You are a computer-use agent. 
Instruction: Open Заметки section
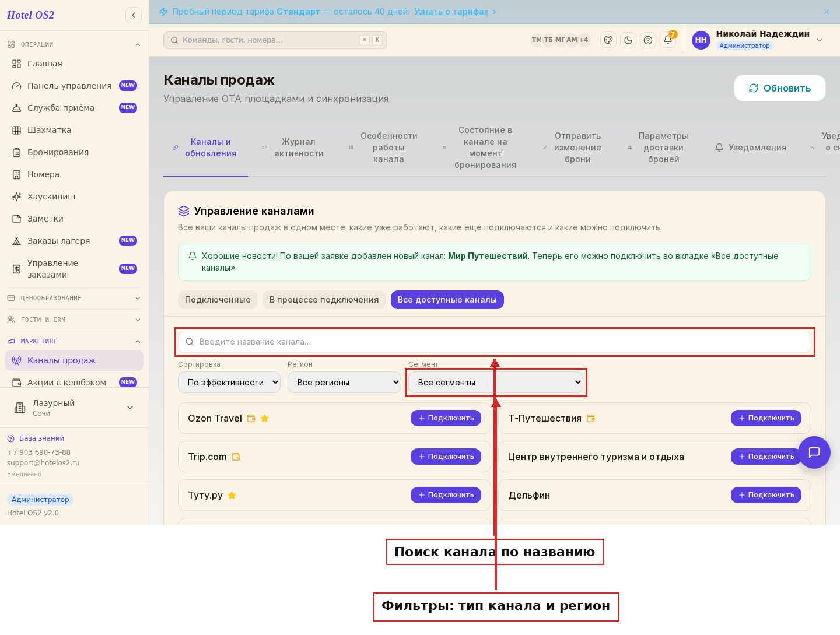(74, 219)
